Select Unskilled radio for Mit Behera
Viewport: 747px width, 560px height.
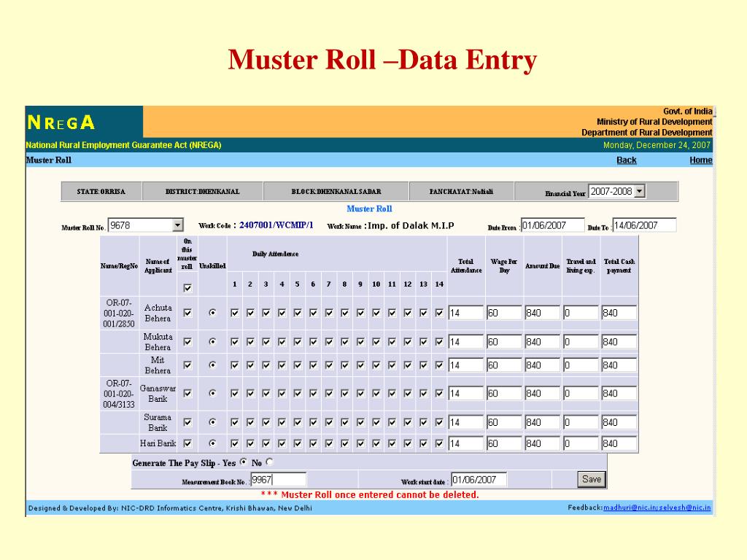[212, 365]
